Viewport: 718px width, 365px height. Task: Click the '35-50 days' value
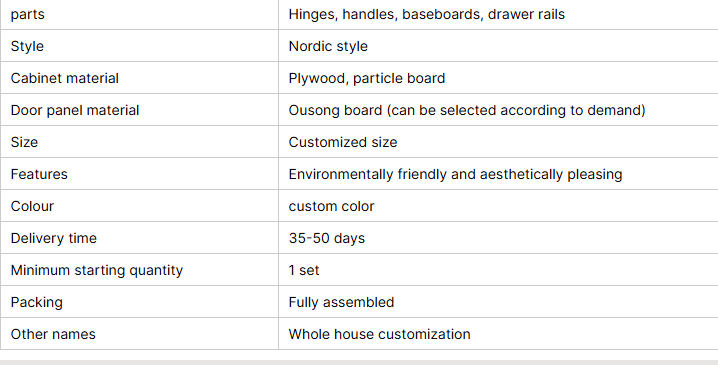tap(326, 239)
